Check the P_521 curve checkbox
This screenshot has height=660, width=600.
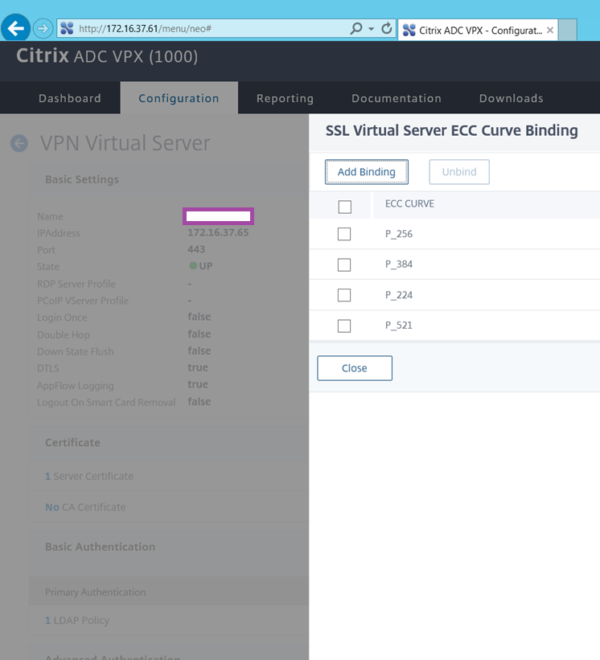(x=344, y=326)
